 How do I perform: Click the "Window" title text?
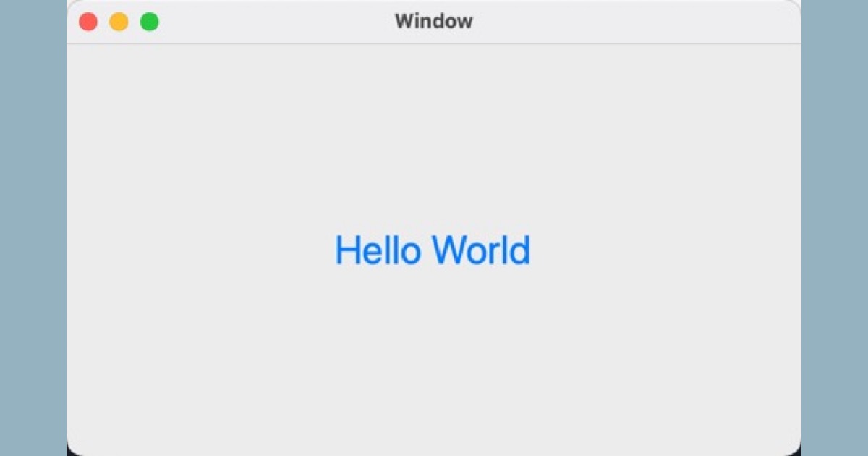click(x=434, y=21)
